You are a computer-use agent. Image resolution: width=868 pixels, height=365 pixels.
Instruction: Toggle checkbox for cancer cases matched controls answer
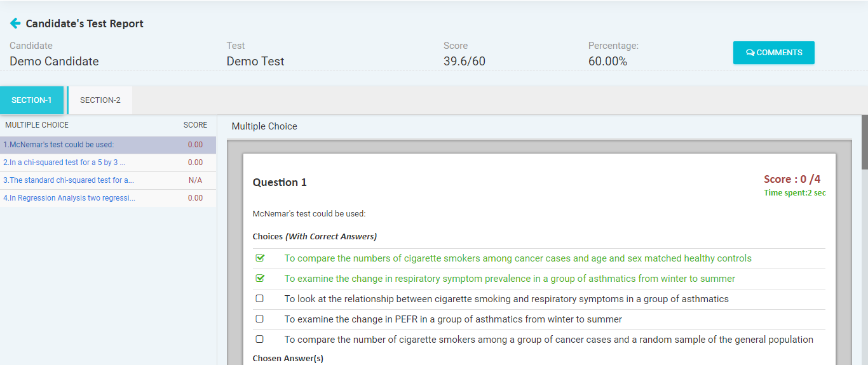(x=259, y=258)
